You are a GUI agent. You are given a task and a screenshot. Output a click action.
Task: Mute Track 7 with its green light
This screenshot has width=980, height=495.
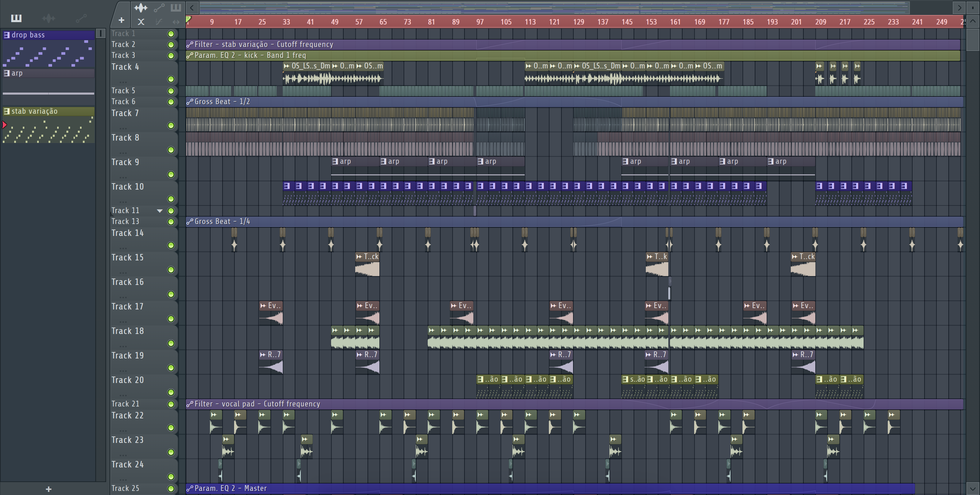pyautogui.click(x=171, y=126)
